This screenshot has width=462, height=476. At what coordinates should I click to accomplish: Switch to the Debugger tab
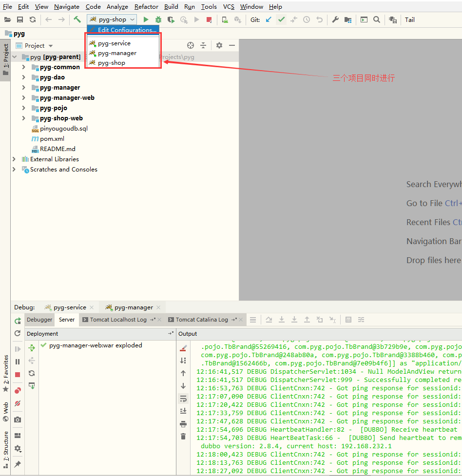click(39, 320)
